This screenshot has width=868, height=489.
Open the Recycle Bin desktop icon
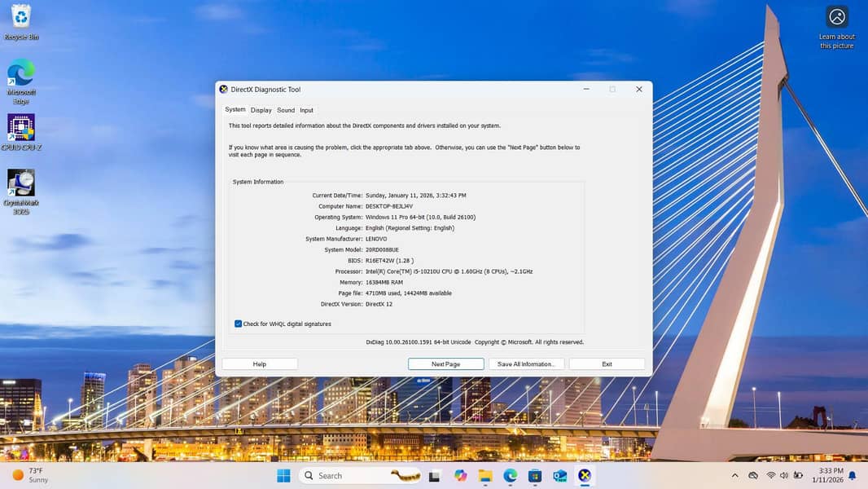pos(21,17)
